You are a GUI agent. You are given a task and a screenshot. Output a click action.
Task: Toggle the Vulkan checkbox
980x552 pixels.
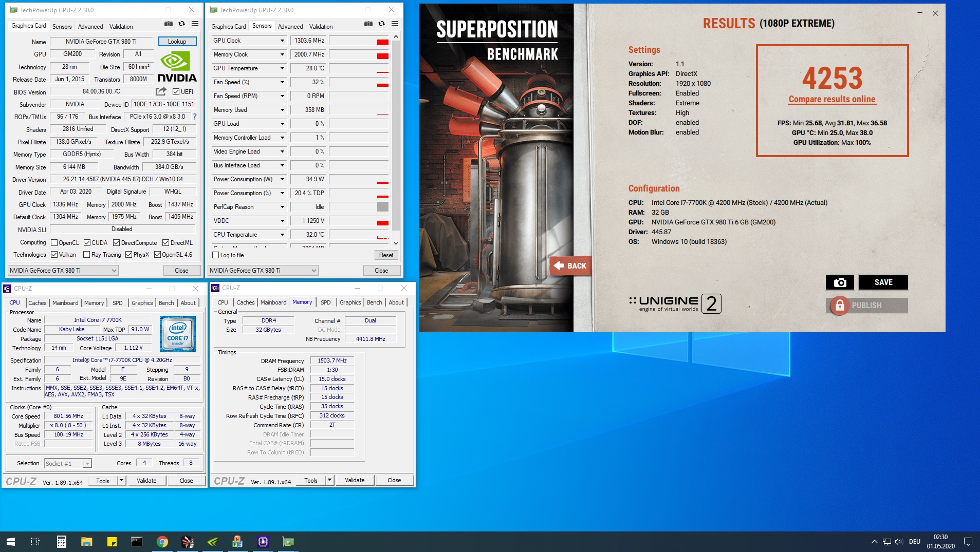coord(54,255)
